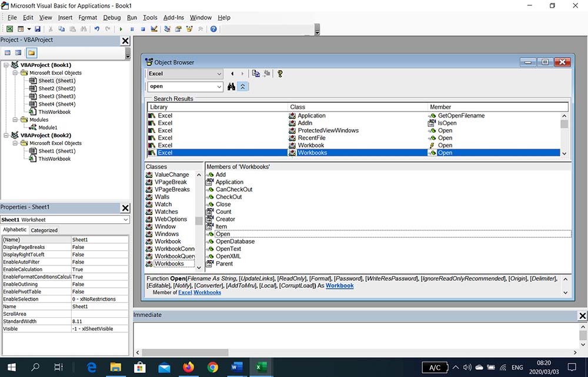This screenshot has height=377, width=588.
Task: Open the Window menu
Action: tap(201, 18)
